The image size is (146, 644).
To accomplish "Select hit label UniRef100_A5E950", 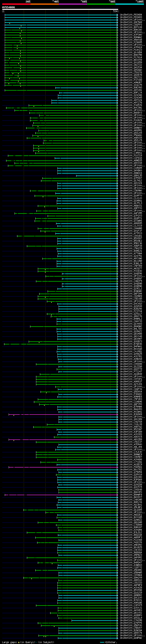I will pyautogui.click(x=131, y=545).
